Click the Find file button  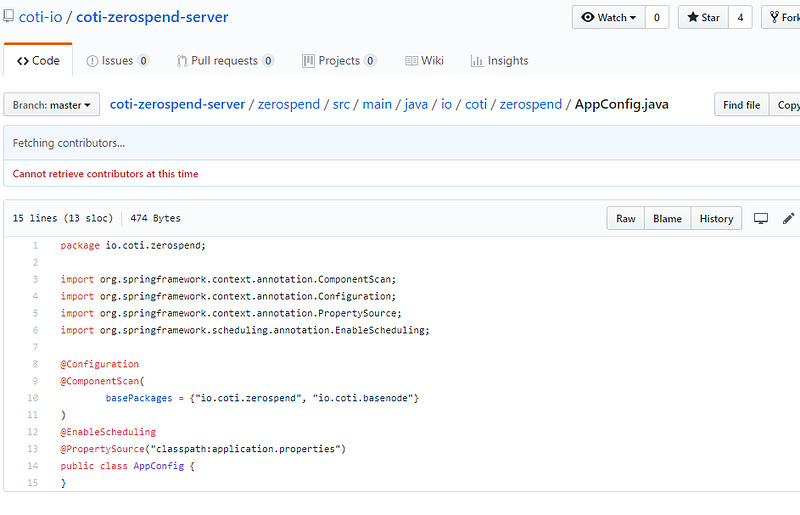click(741, 105)
